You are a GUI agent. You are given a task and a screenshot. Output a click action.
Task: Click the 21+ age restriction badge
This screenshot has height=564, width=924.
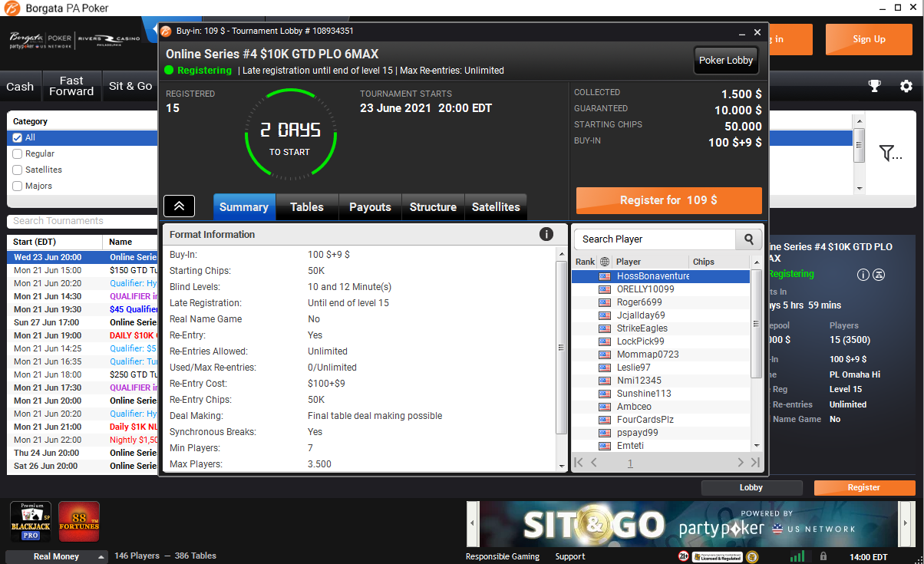point(683,556)
